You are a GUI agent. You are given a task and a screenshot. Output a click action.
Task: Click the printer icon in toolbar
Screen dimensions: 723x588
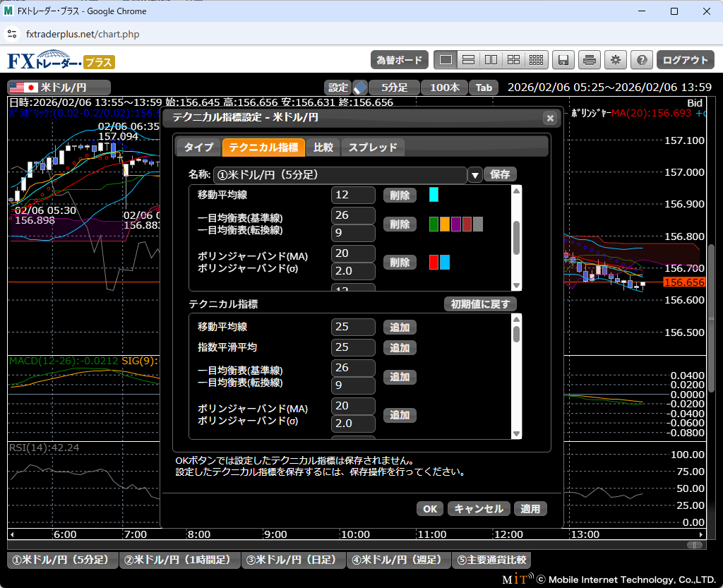click(x=589, y=60)
